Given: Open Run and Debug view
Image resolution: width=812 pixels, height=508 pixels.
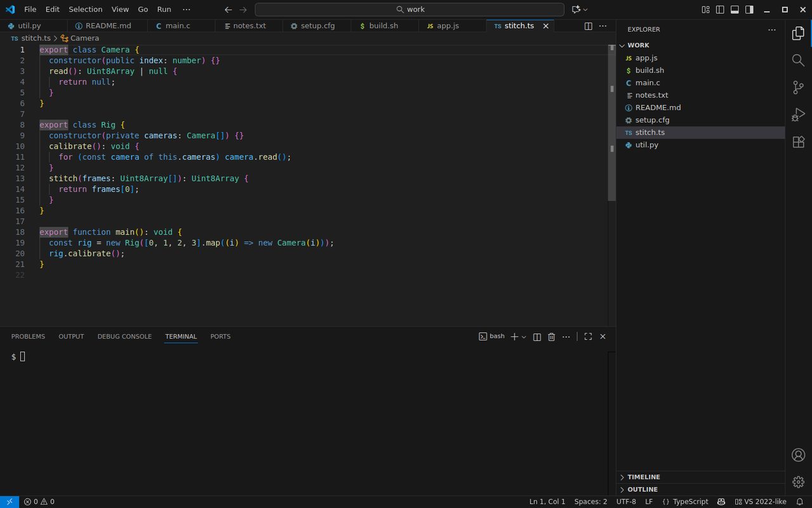Looking at the screenshot, I should (798, 115).
